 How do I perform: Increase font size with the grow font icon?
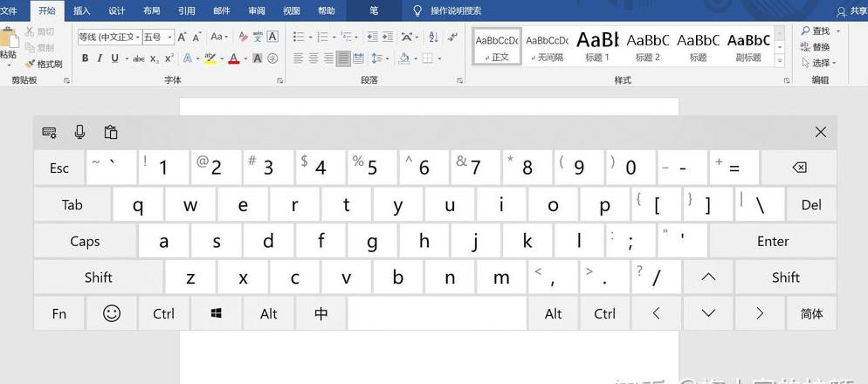(x=183, y=37)
